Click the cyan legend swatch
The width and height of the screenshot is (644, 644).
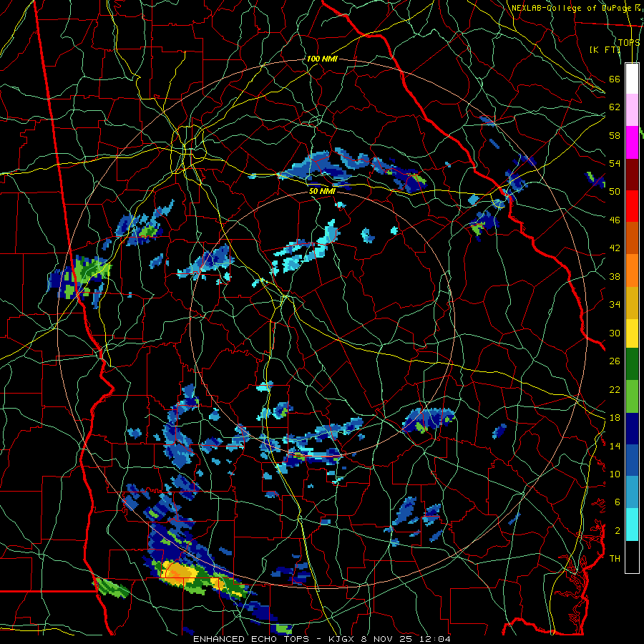tap(632, 525)
